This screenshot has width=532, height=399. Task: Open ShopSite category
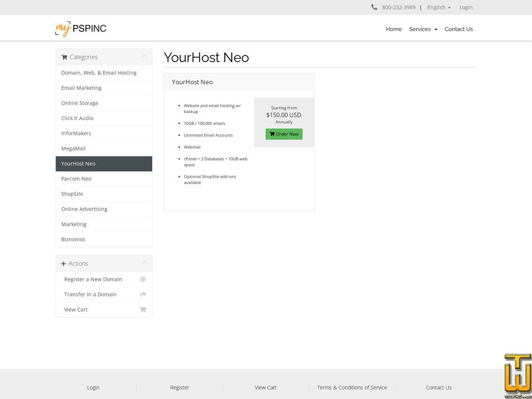point(104,194)
